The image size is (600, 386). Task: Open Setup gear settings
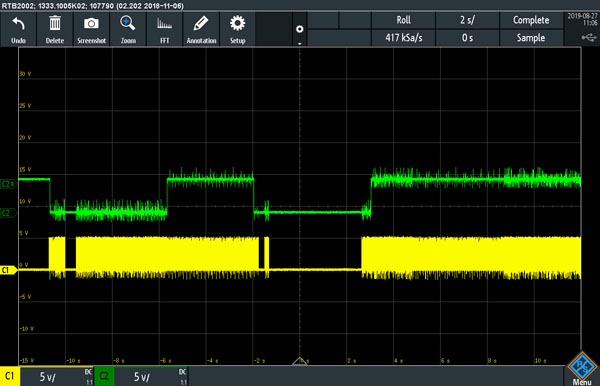[x=237, y=29]
